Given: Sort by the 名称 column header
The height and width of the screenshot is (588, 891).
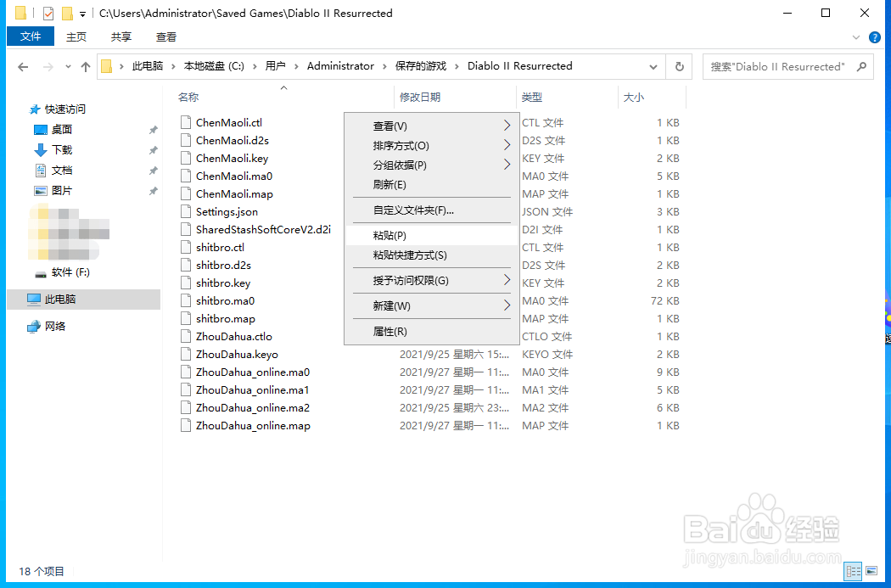Looking at the screenshot, I should (188, 97).
